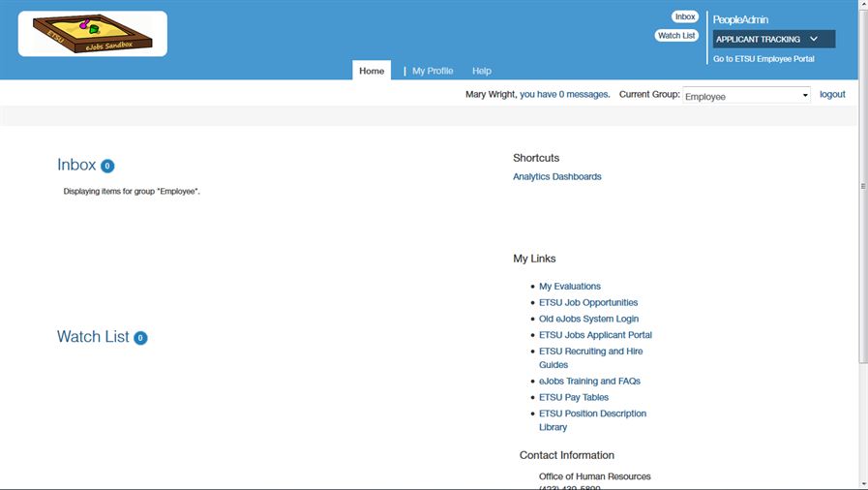868x490 pixels.
Task: Switch to the Home tab
Action: (372, 71)
